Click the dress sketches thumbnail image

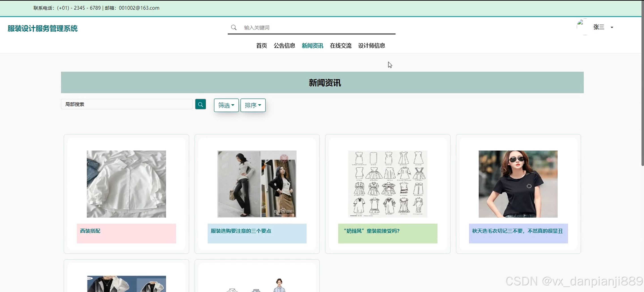pos(387,184)
